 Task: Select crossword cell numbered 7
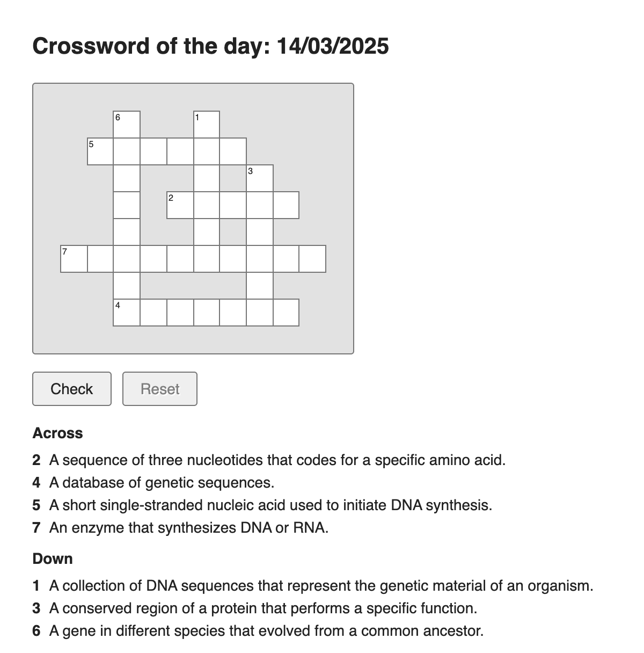pyautogui.click(x=74, y=259)
